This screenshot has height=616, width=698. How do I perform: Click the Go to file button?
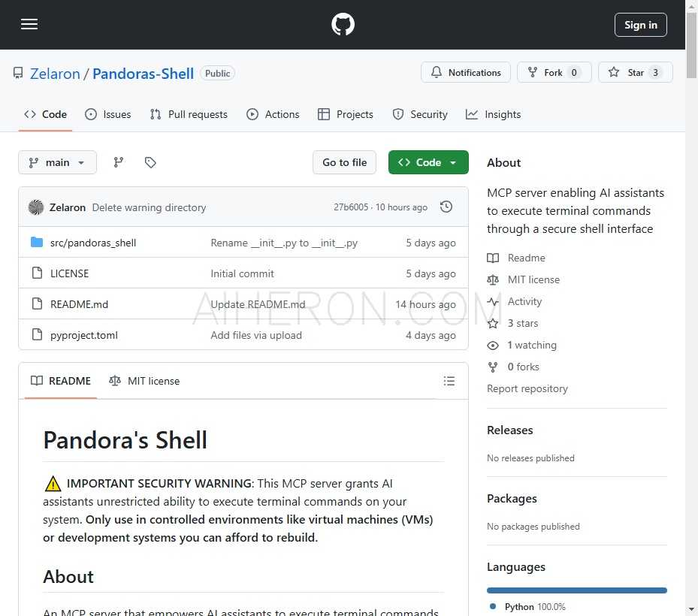coord(345,162)
